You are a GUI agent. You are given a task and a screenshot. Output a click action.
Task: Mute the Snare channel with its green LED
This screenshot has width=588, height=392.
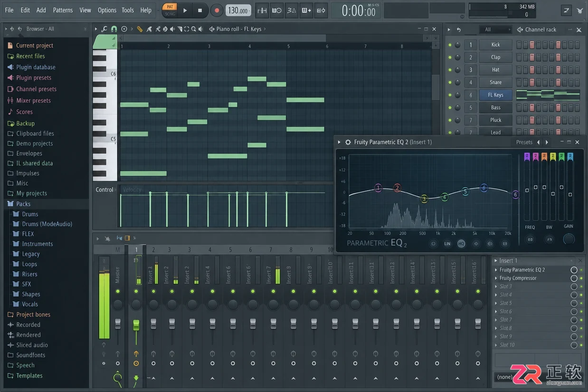coord(450,82)
